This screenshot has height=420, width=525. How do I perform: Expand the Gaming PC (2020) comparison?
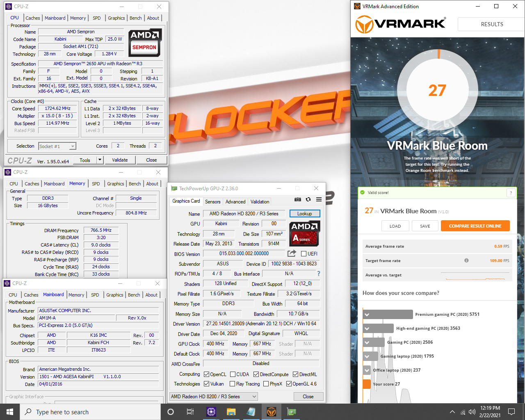coord(367,342)
